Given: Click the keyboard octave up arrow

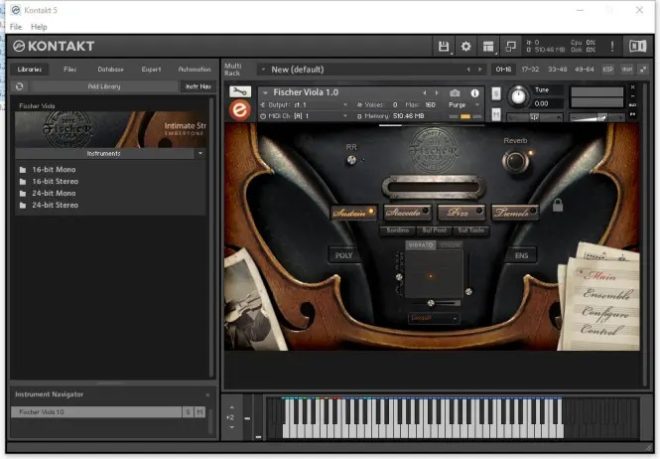Looking at the screenshot, I should (x=232, y=407).
